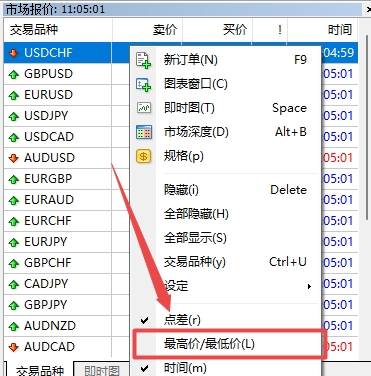Image resolution: width=371 pixels, height=376 pixels.
Task: Click the 交易品种 column header
Action: (58, 30)
